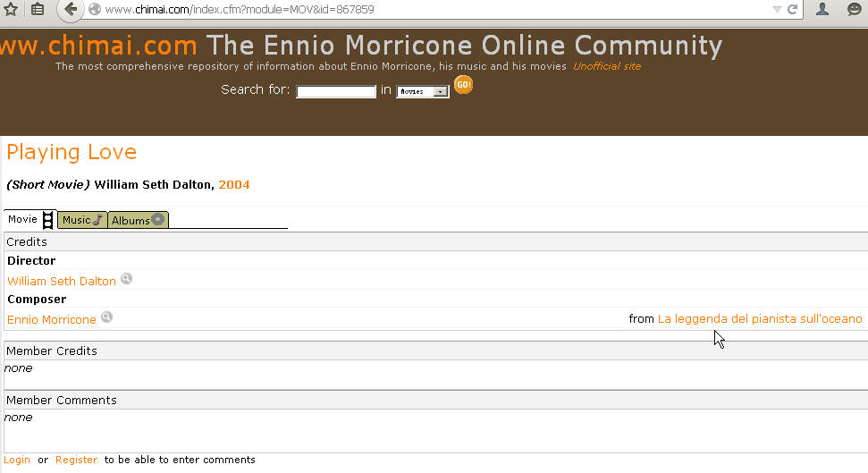Open the URL history dropdown arrow
The height and width of the screenshot is (473, 868).
pos(777,10)
